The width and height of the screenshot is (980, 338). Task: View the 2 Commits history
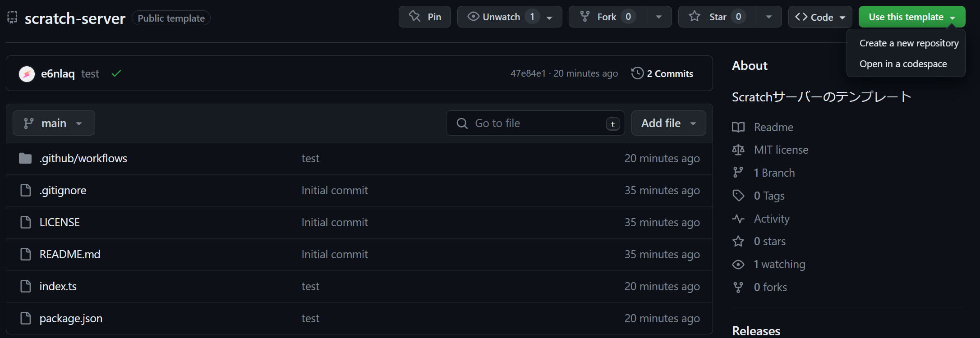[x=662, y=73]
